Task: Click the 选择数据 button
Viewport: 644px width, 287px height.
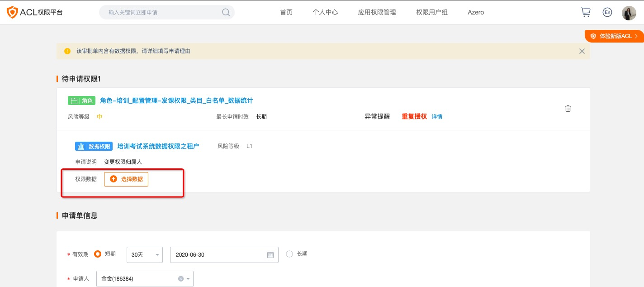Action: pos(126,179)
